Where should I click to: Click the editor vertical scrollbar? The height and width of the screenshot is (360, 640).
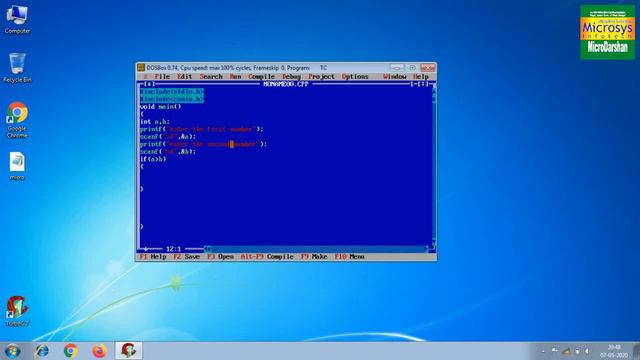coord(433,165)
